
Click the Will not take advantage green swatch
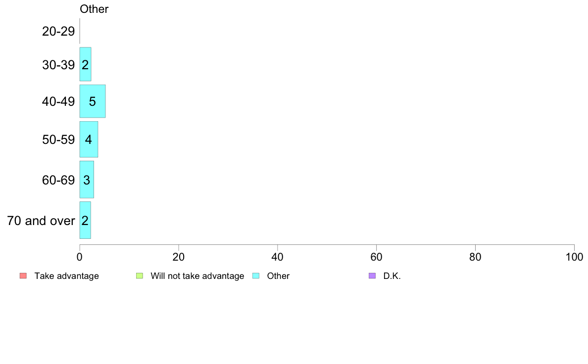tap(140, 276)
